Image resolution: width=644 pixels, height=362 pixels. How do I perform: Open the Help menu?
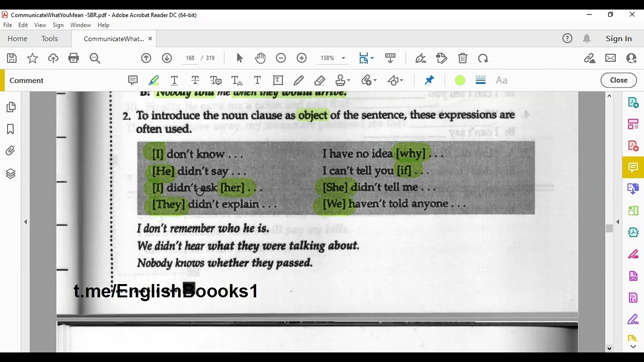point(103,25)
